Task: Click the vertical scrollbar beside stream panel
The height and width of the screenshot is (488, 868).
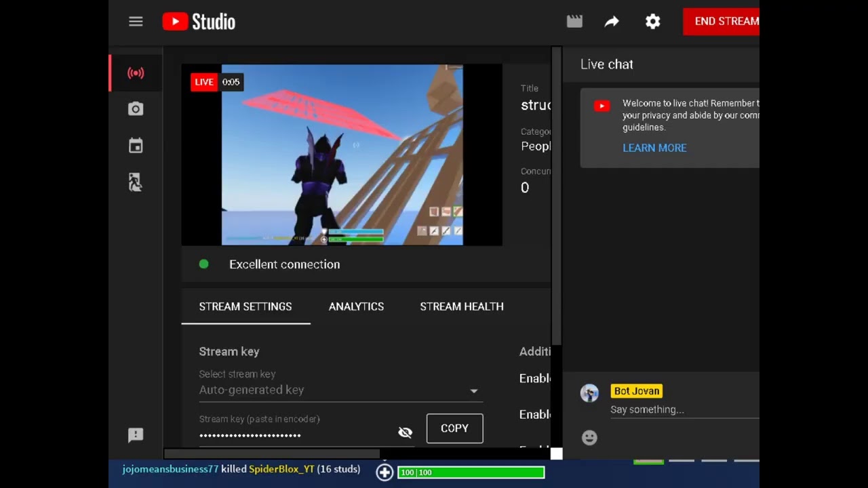Action: (x=557, y=197)
